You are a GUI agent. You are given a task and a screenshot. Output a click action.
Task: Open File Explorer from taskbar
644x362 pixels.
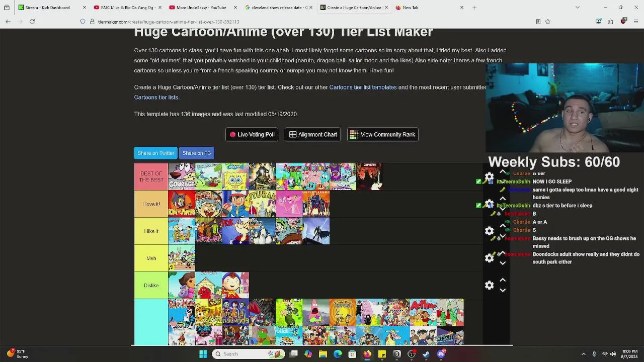click(323, 354)
